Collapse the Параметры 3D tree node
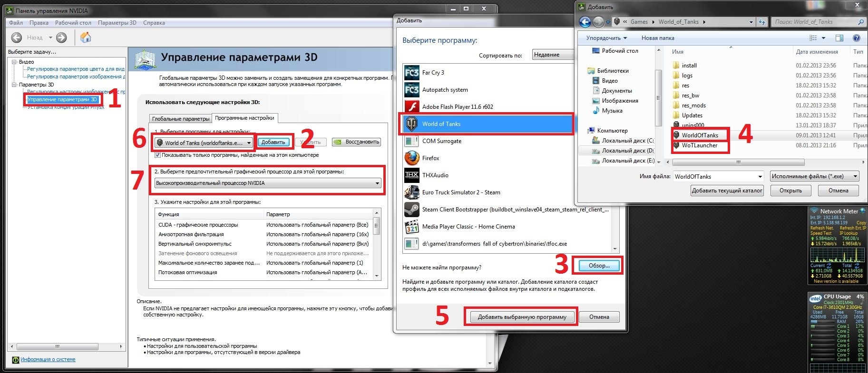Viewport: 868px width, 373px height. click(x=14, y=85)
